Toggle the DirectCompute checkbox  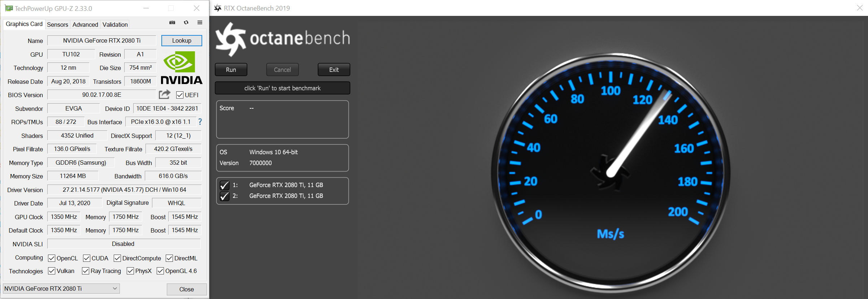pos(117,258)
